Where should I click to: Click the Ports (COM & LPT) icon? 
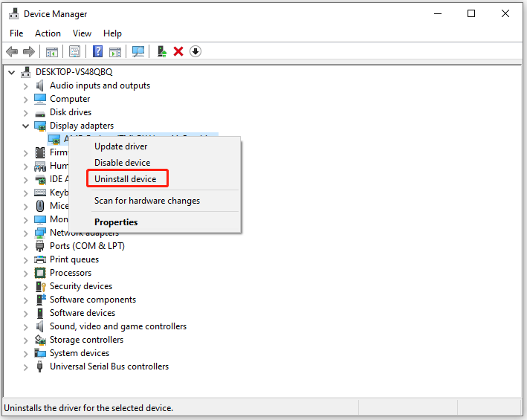click(x=39, y=246)
